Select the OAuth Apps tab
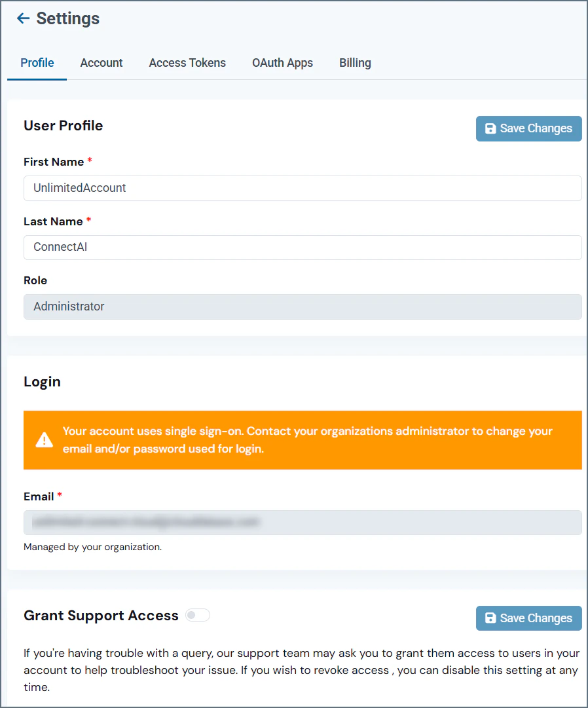 282,63
